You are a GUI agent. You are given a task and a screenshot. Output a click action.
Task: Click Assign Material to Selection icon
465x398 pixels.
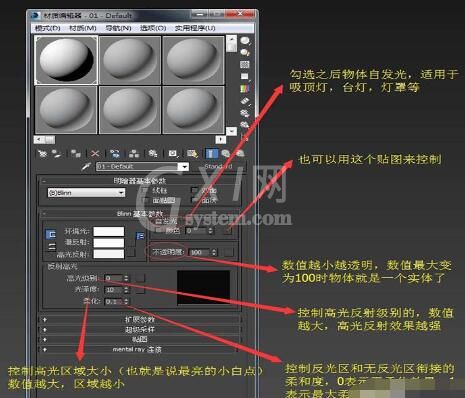point(76,154)
